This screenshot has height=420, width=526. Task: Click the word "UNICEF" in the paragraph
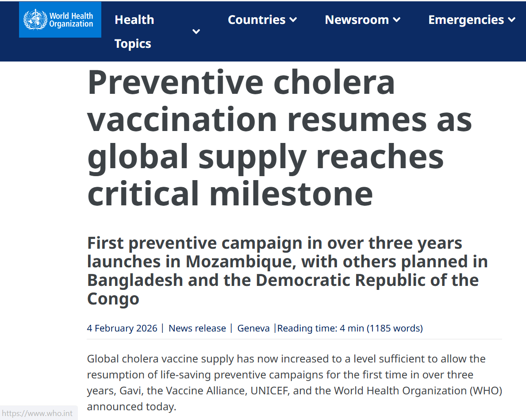[x=269, y=391]
